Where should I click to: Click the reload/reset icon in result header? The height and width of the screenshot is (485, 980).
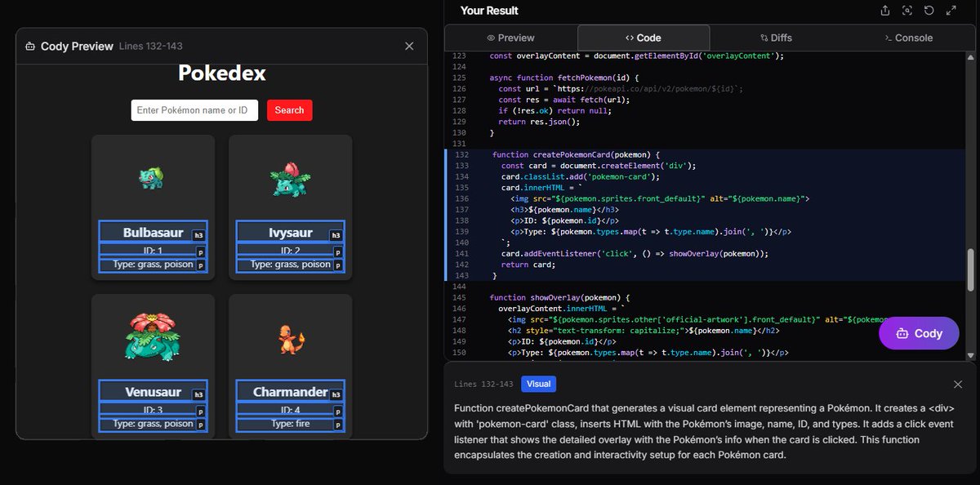[929, 11]
